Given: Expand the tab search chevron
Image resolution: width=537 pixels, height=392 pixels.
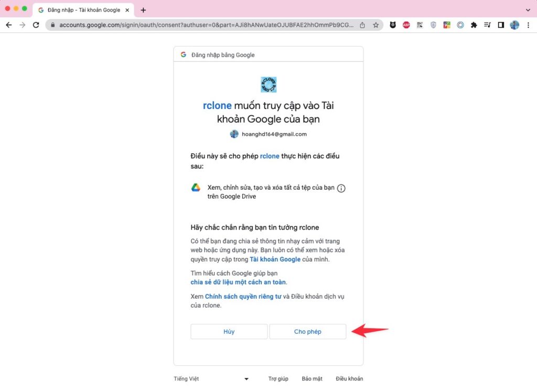Looking at the screenshot, I should click(528, 10).
